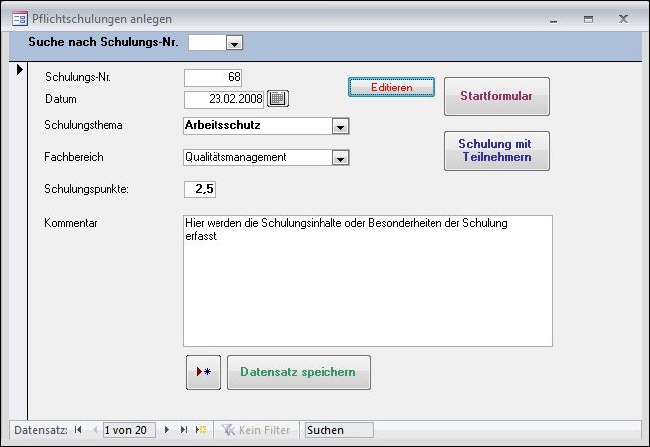Click the Suche nach Schulungs-Nr. search input
650x447 pixels.
point(208,43)
